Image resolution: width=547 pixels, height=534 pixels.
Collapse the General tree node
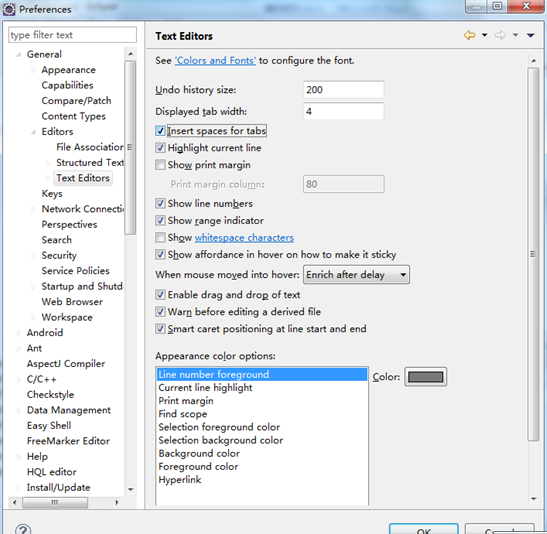pos(18,54)
